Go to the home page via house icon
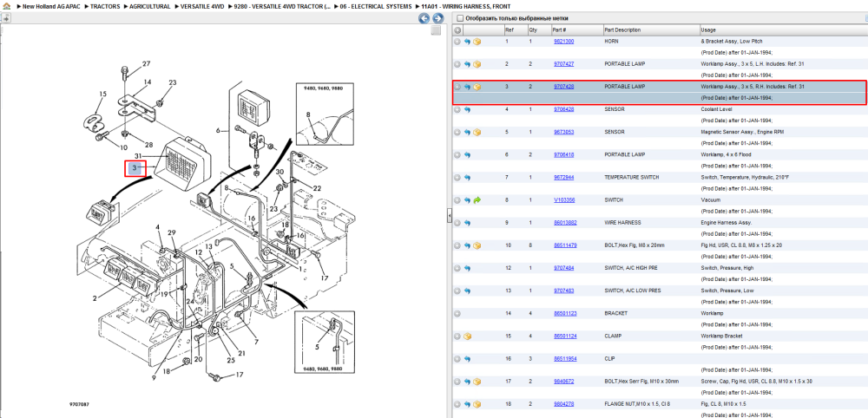 coord(6,6)
